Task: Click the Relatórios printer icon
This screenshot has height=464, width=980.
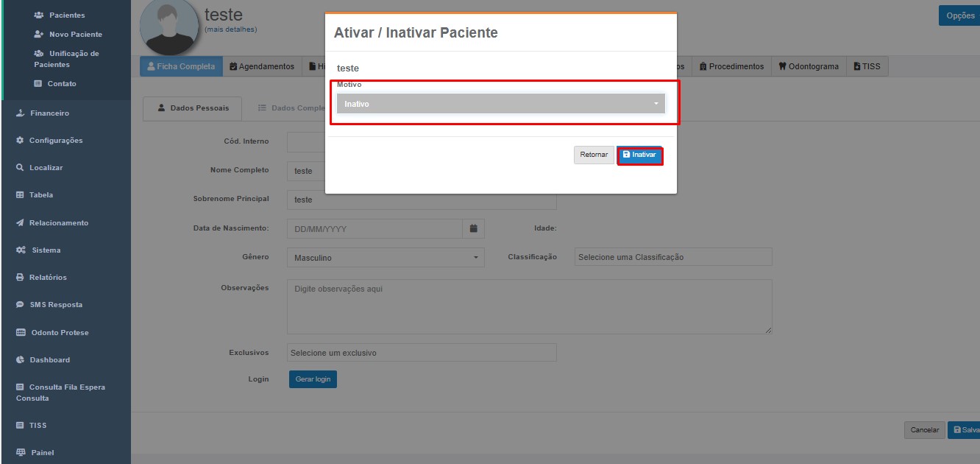Action: click(20, 278)
